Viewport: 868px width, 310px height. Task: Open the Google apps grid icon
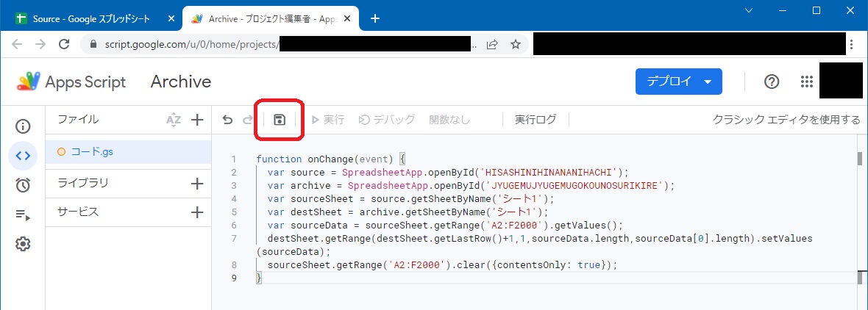[806, 82]
